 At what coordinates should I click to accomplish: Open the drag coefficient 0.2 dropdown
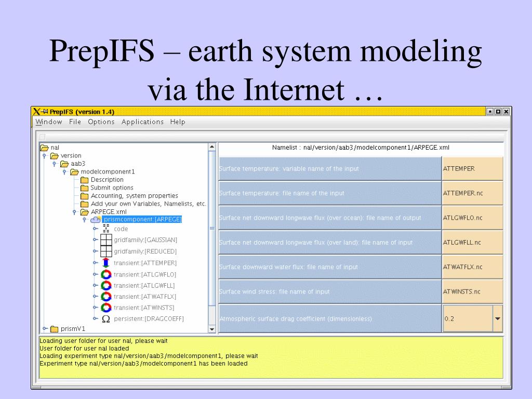click(498, 318)
